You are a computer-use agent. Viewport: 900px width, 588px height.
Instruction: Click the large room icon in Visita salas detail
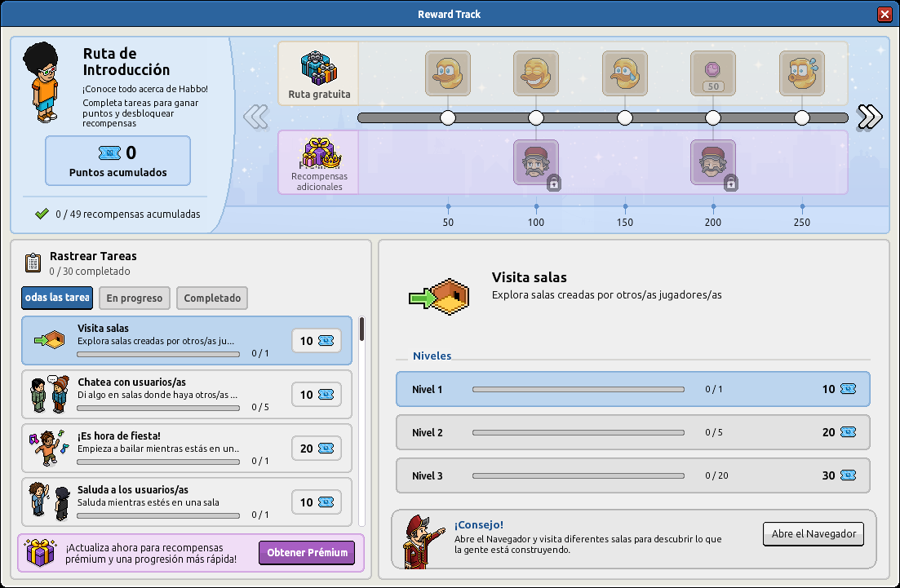point(439,297)
